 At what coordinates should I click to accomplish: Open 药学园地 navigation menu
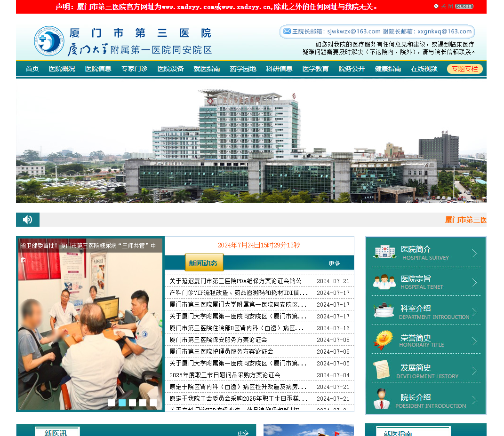pyautogui.click(x=243, y=69)
